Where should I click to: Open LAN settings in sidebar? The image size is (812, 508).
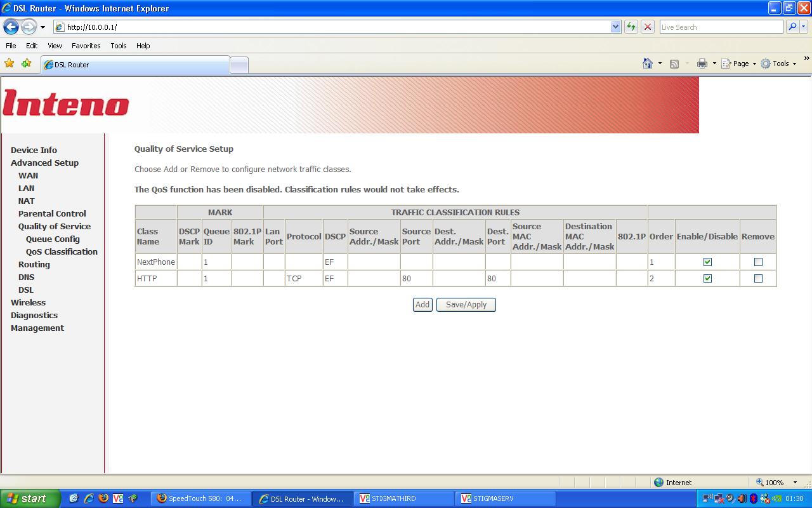[x=26, y=188]
